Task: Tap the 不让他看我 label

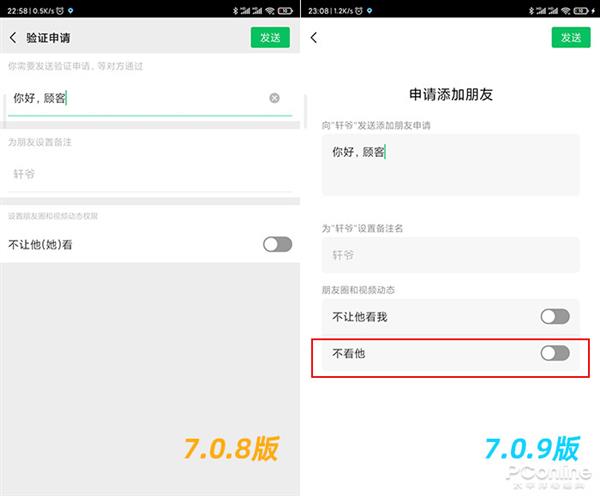Action: [360, 317]
